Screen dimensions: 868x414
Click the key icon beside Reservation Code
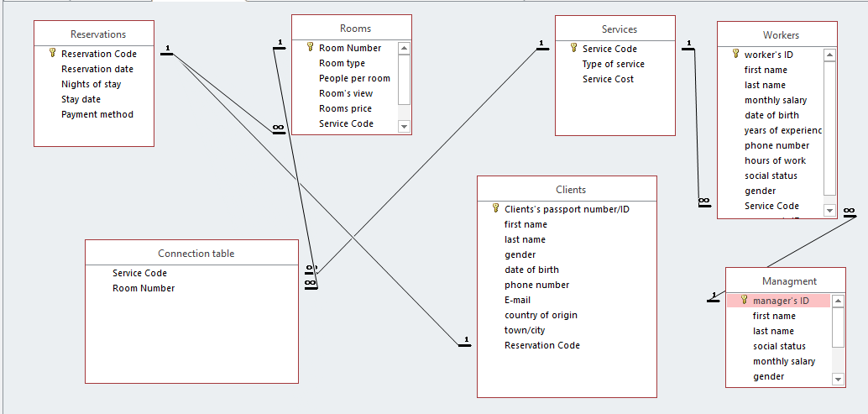[52, 54]
